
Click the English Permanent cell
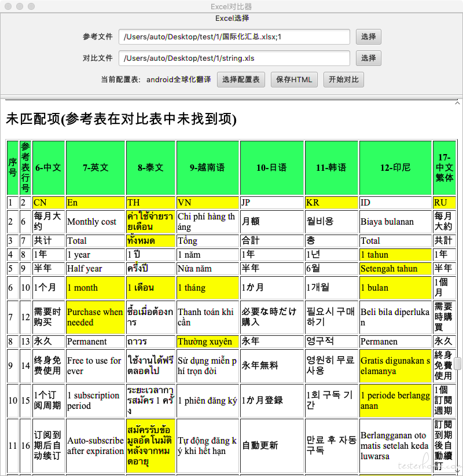(95, 342)
